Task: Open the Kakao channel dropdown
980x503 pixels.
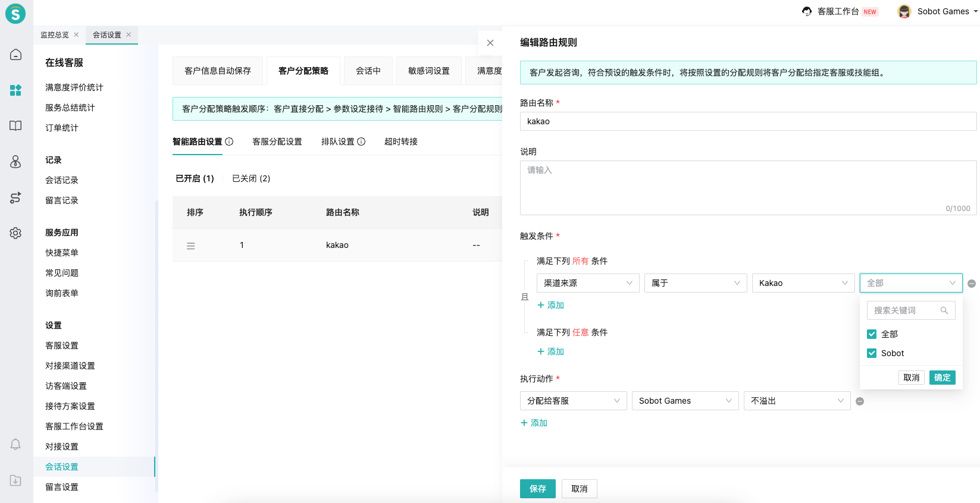Action: coord(803,283)
